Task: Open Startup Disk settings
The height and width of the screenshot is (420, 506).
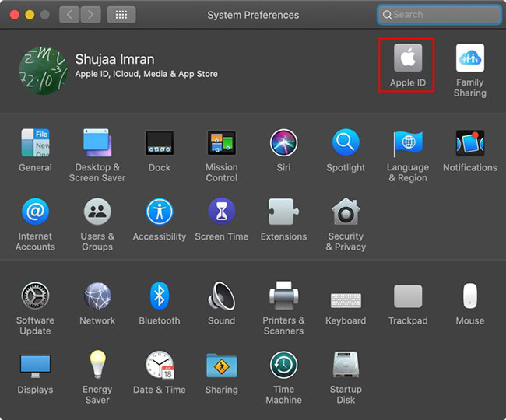Action: [x=346, y=365]
